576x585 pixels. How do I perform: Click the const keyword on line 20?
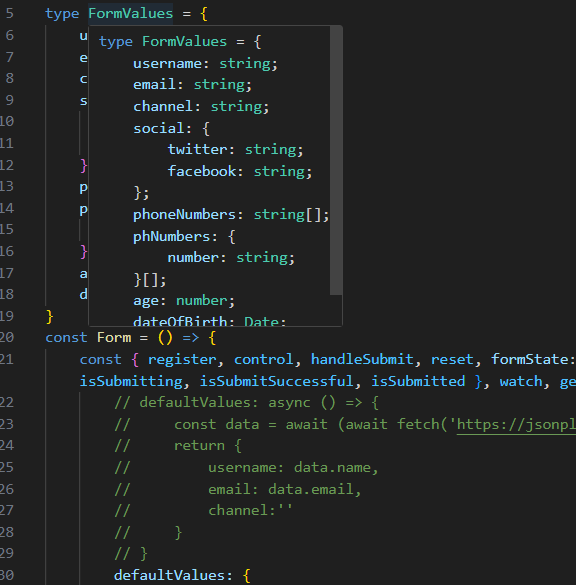(66, 338)
